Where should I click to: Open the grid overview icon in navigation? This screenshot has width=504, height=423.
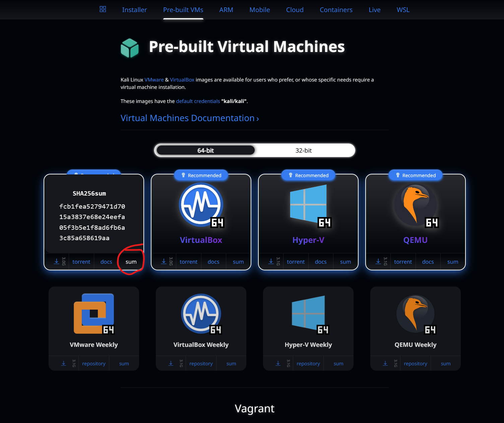click(103, 9)
